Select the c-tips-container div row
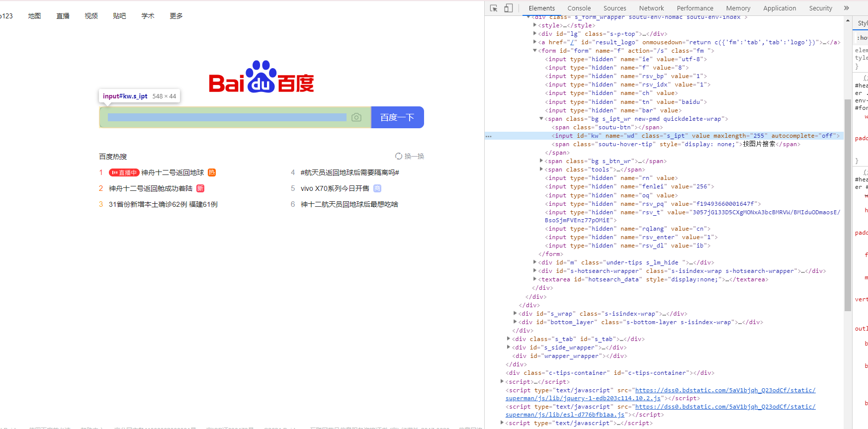The image size is (868, 429). click(x=609, y=373)
